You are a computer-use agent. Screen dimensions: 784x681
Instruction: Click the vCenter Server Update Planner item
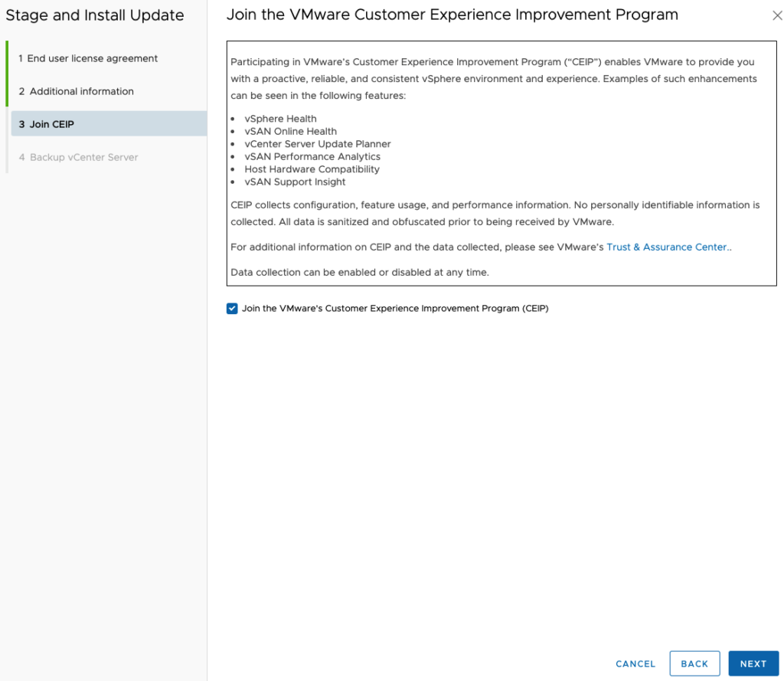click(x=318, y=144)
